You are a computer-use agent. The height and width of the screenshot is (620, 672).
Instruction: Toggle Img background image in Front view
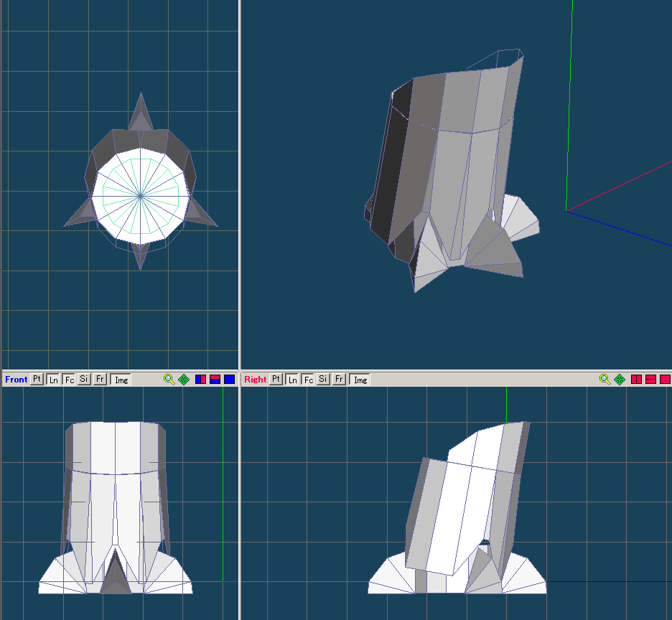(121, 379)
